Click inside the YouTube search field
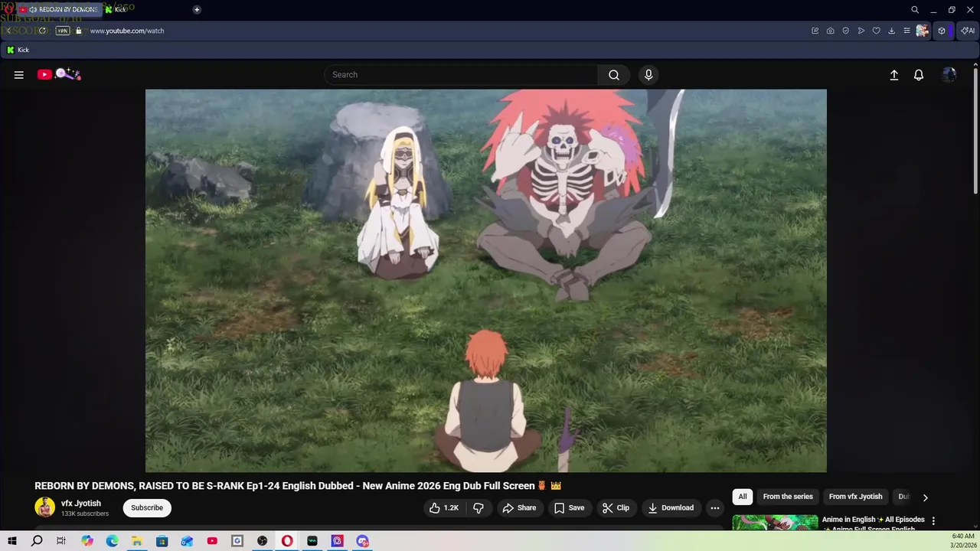980x551 pixels. point(462,75)
